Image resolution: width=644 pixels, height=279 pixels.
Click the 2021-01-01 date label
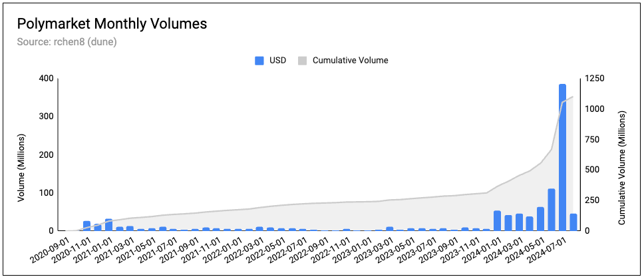tap(92, 248)
